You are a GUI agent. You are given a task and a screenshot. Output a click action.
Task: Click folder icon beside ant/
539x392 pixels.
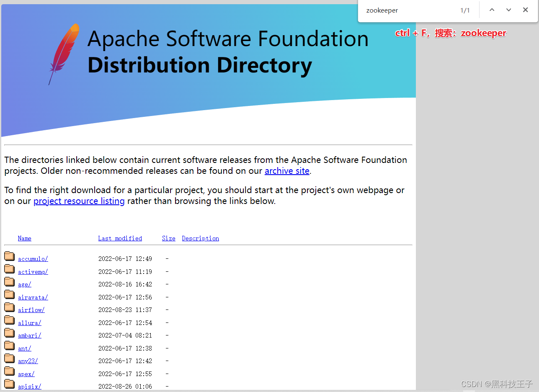coord(10,346)
